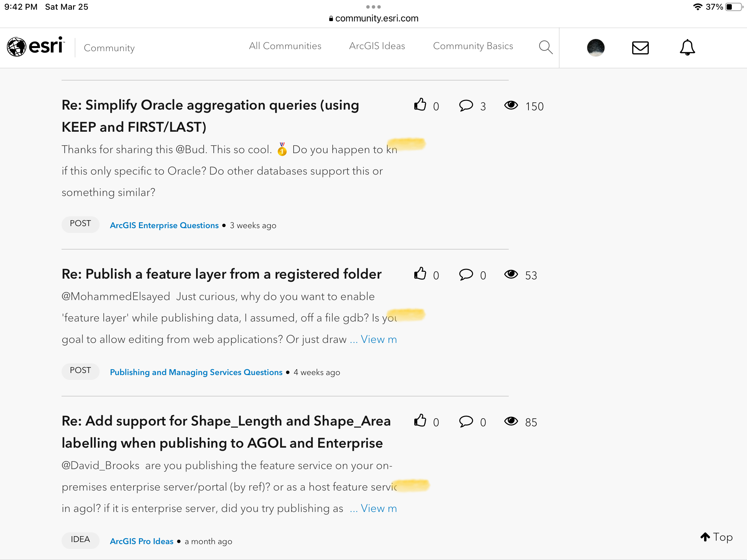Click comment bubble on Shape_Length idea
The image size is (747, 560).
tap(466, 421)
